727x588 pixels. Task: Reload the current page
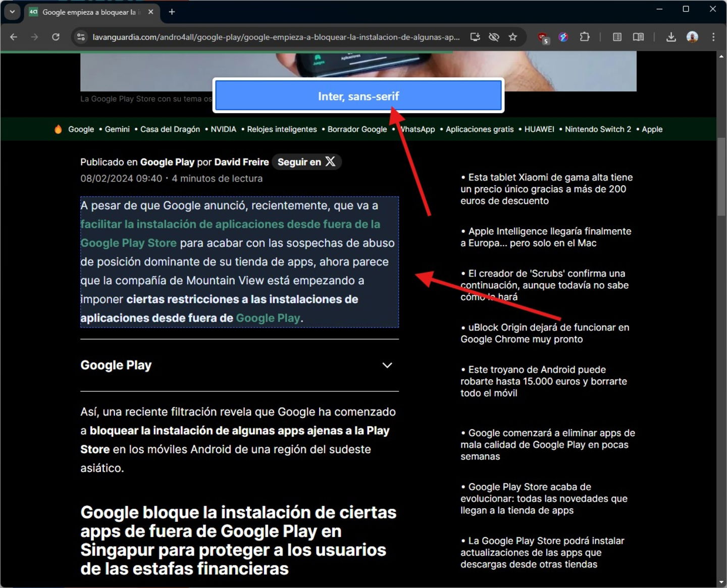56,37
